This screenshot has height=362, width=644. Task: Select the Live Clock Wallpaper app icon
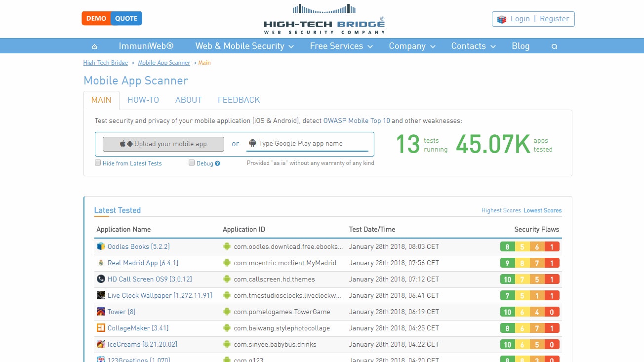(101, 295)
